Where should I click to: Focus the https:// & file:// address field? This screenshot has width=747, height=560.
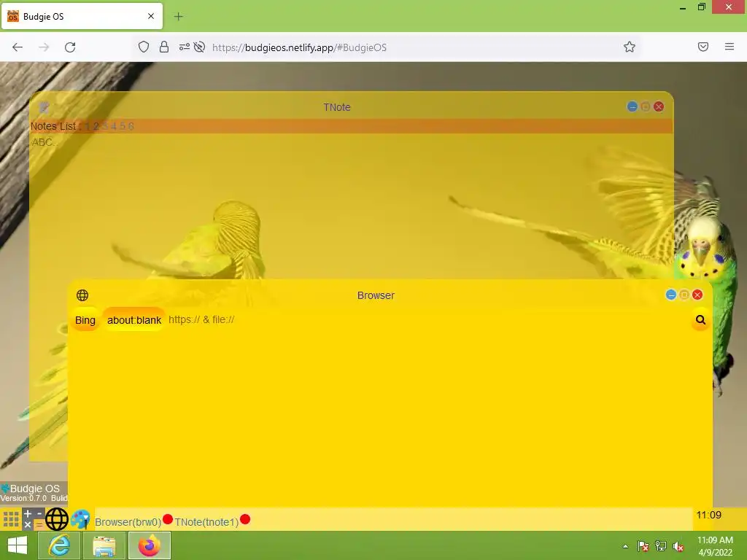(426, 319)
